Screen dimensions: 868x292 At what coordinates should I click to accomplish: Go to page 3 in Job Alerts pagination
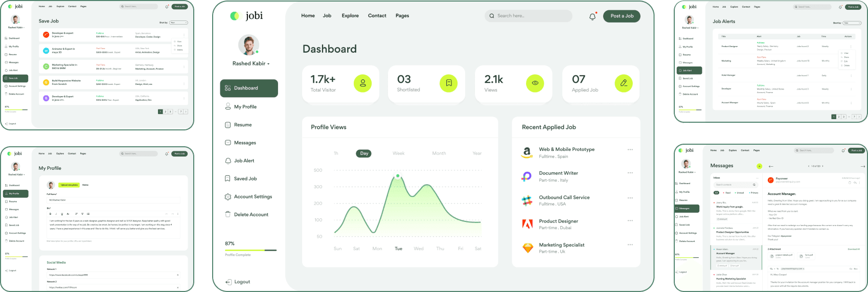click(x=843, y=117)
